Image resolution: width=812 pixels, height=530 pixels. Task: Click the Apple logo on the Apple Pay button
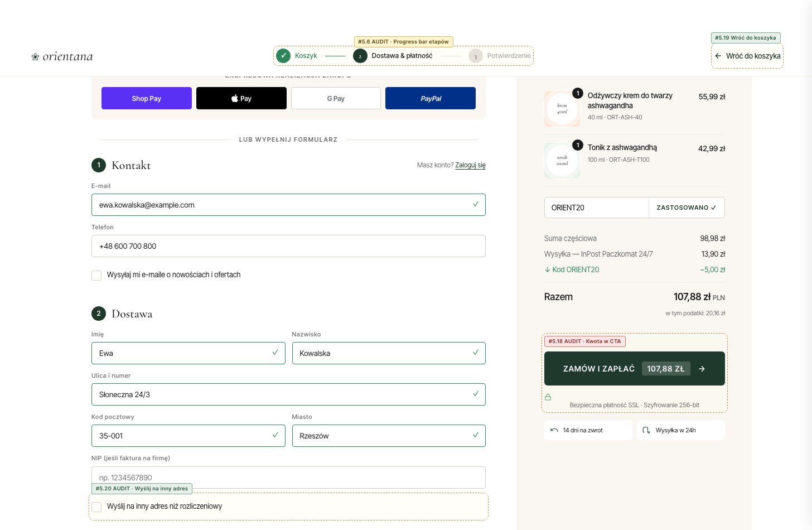tap(235, 98)
